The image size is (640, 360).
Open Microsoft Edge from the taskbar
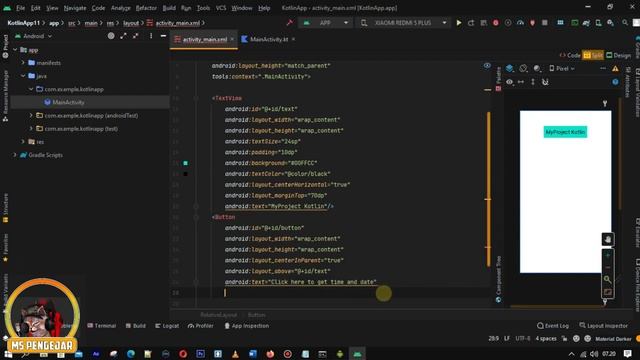(131, 354)
